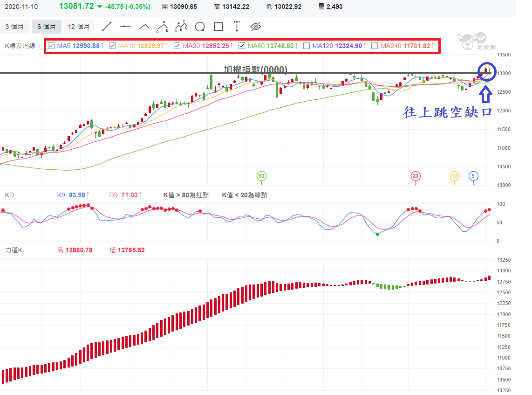Select the horizontal line drawing tool

point(125,27)
